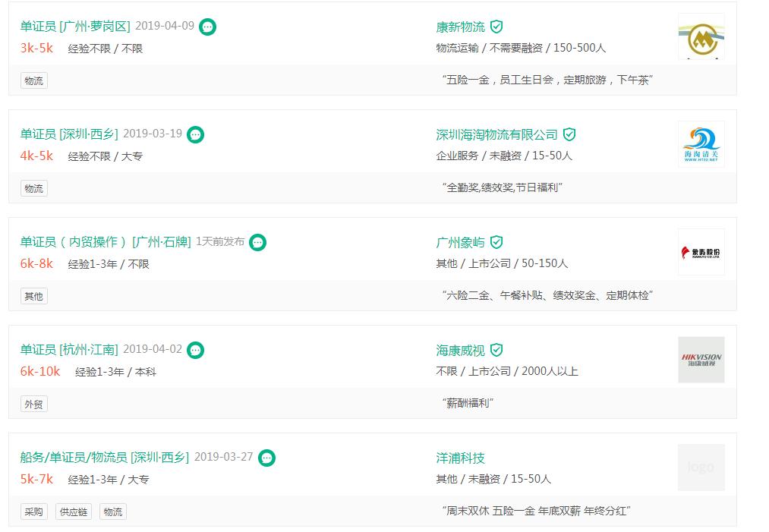The image size is (769, 532).
Task: Open the Hikvision logo thumbnail
Action: [701, 360]
